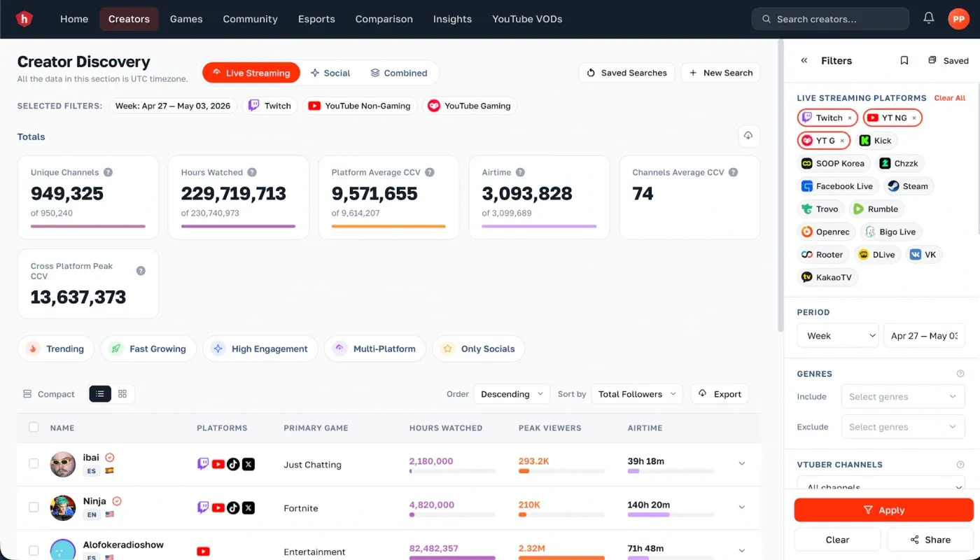The height and width of the screenshot is (560, 980).
Task: Tick the checkbox for the Ninja row
Action: pos(34,507)
